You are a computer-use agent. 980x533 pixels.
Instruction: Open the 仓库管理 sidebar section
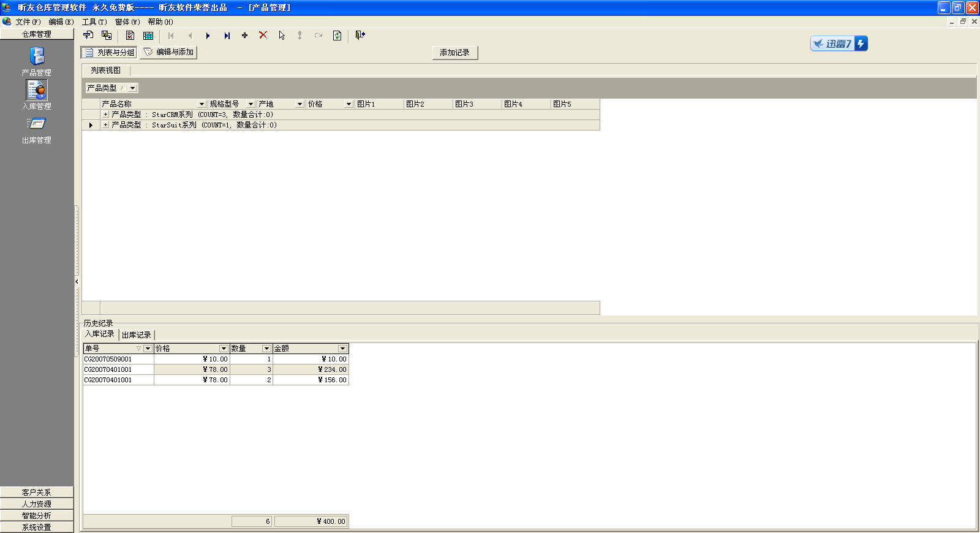[x=37, y=34]
